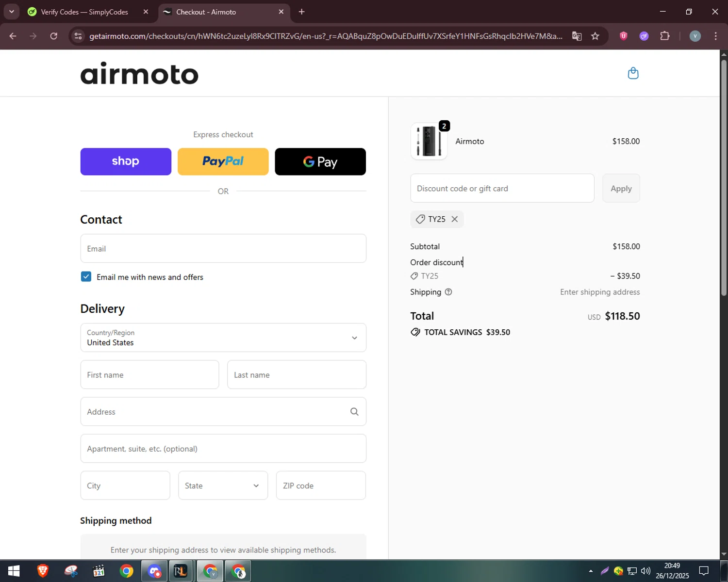Focus the Email input field

223,248
